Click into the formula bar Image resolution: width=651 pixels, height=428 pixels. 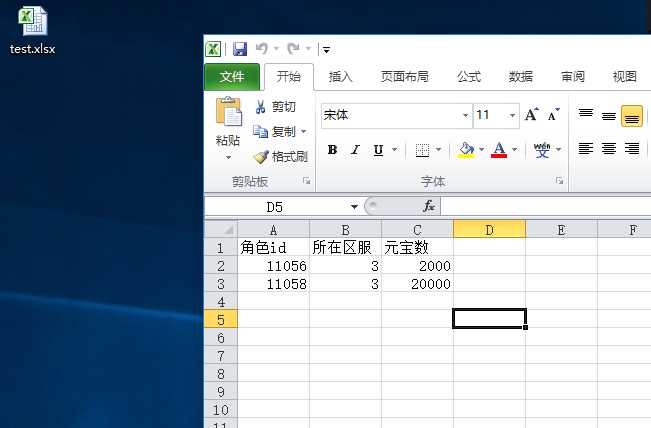[546, 206]
